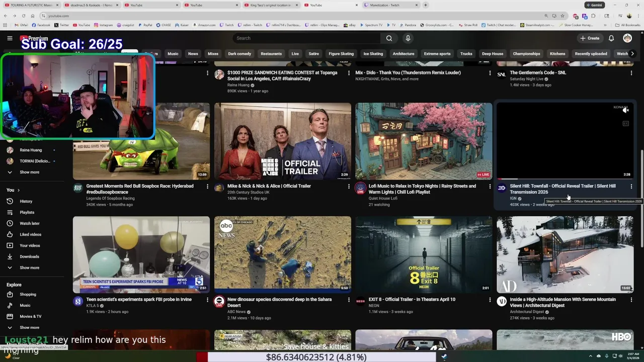Toggle captions on Silent Hill preview
Image resolution: width=644 pixels, height=362 pixels.
625,124
